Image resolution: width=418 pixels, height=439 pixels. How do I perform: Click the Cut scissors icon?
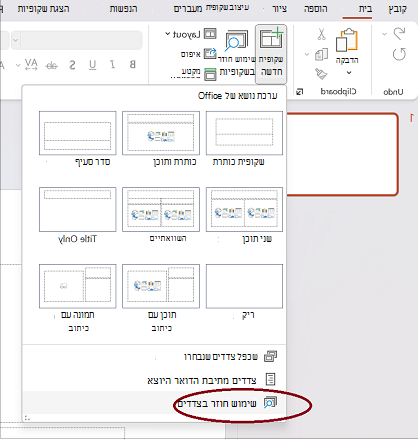(x=321, y=34)
